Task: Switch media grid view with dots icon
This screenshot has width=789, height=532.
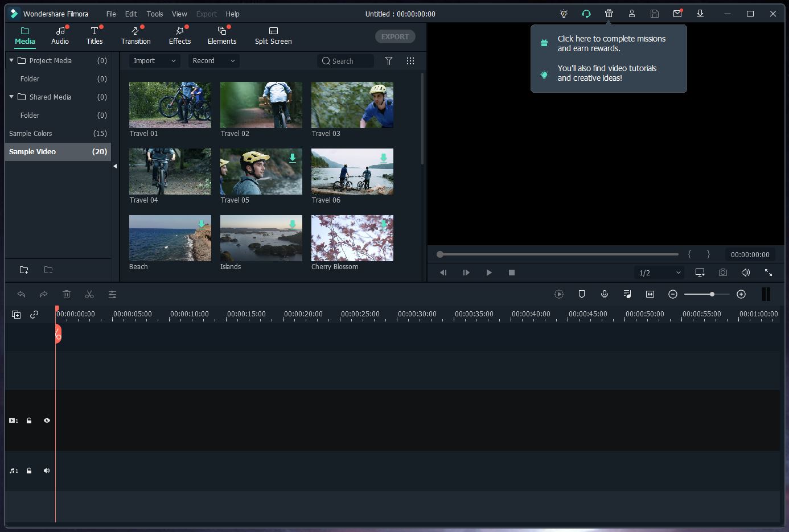Action: click(410, 61)
